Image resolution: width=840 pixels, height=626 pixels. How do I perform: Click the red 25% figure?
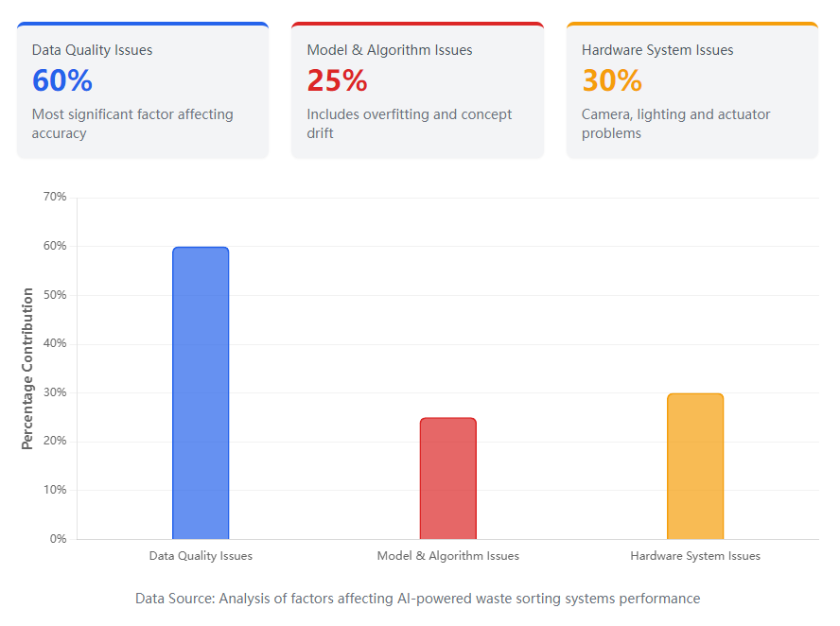click(x=337, y=81)
